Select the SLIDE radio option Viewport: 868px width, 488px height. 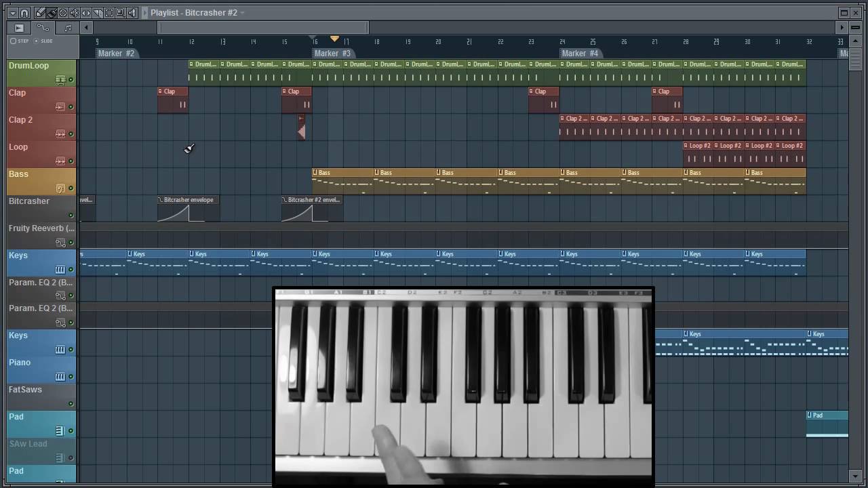pos(43,41)
